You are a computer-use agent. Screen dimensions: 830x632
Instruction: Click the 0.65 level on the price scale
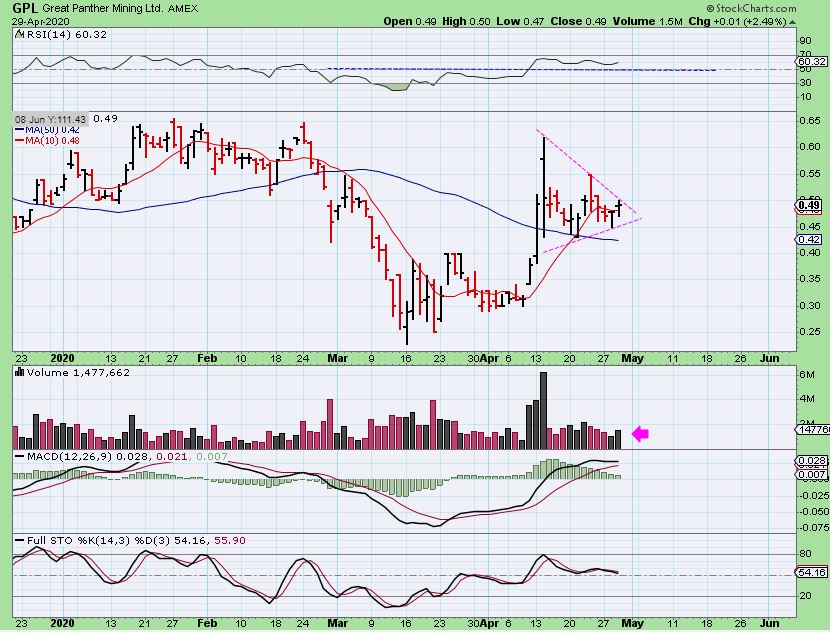(x=810, y=120)
